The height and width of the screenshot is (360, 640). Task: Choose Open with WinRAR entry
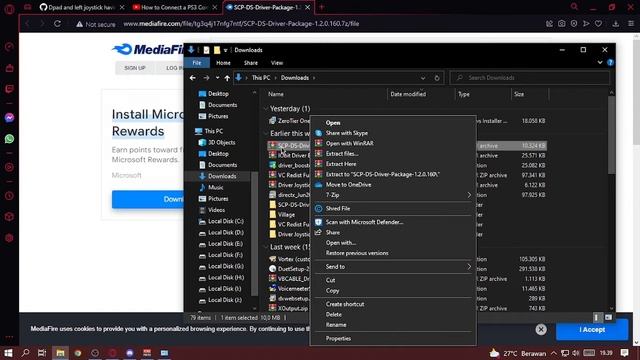(349, 143)
